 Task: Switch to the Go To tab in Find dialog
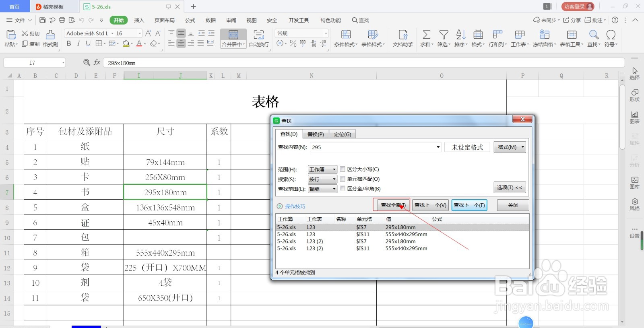click(343, 134)
